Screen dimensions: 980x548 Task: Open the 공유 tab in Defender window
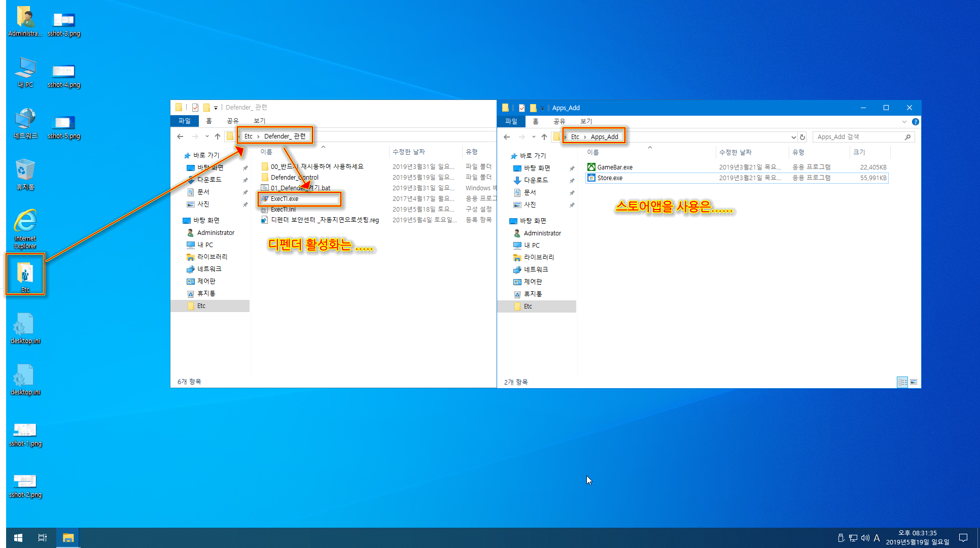(x=232, y=121)
